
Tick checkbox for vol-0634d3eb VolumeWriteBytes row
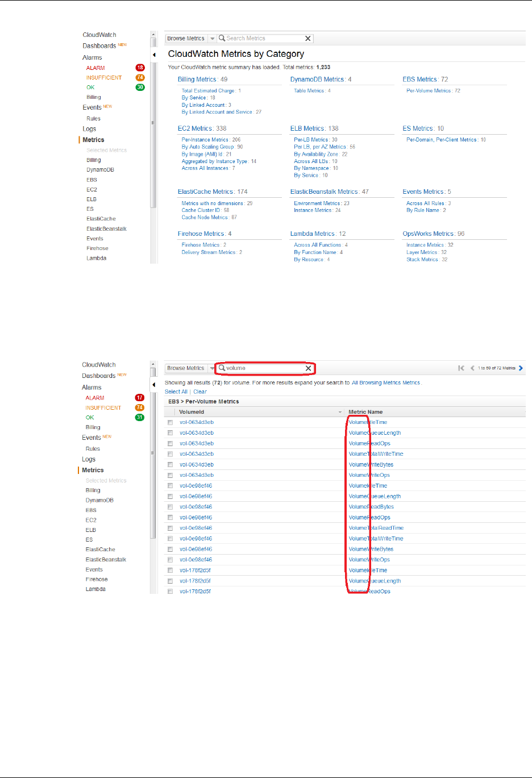point(170,465)
